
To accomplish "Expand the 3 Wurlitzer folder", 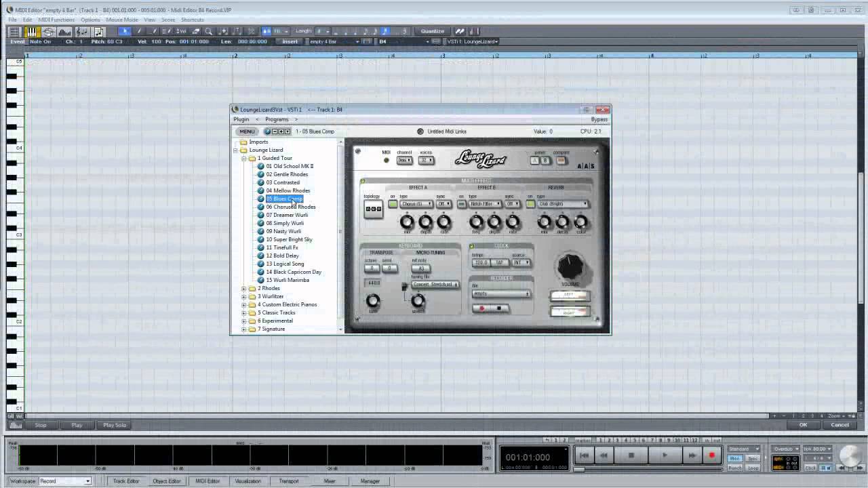I will (244, 296).
